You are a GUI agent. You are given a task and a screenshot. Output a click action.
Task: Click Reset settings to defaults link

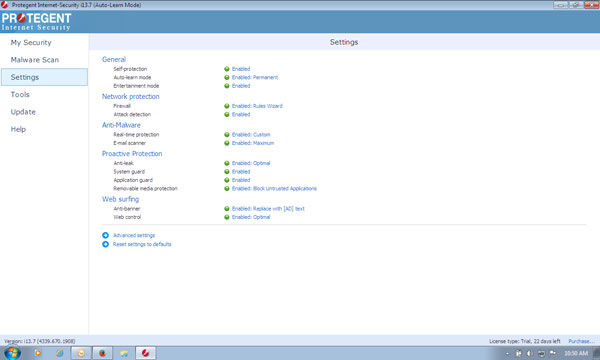click(x=142, y=244)
